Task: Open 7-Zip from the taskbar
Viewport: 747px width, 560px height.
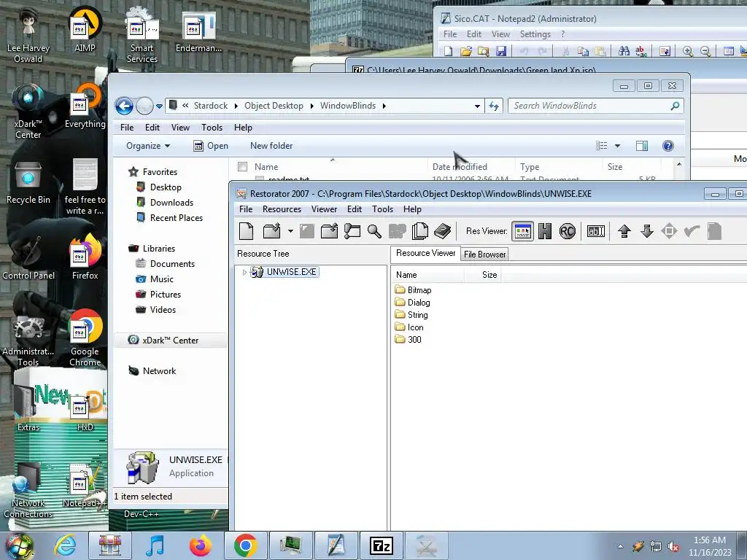Action: click(x=381, y=545)
